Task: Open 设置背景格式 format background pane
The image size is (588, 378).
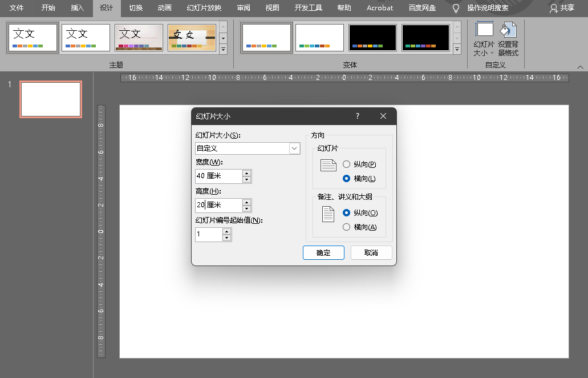Action: coord(508,39)
